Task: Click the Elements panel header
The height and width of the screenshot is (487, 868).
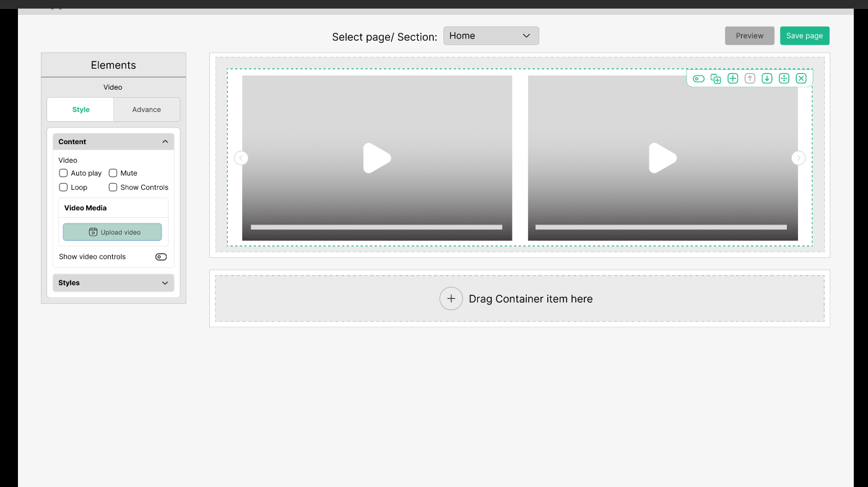Action: [113, 65]
